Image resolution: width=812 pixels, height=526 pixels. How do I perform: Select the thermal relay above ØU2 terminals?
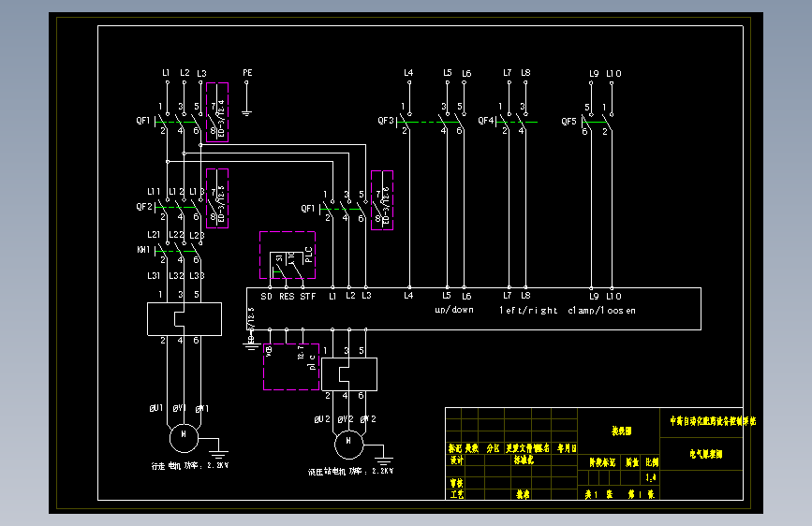point(349,373)
